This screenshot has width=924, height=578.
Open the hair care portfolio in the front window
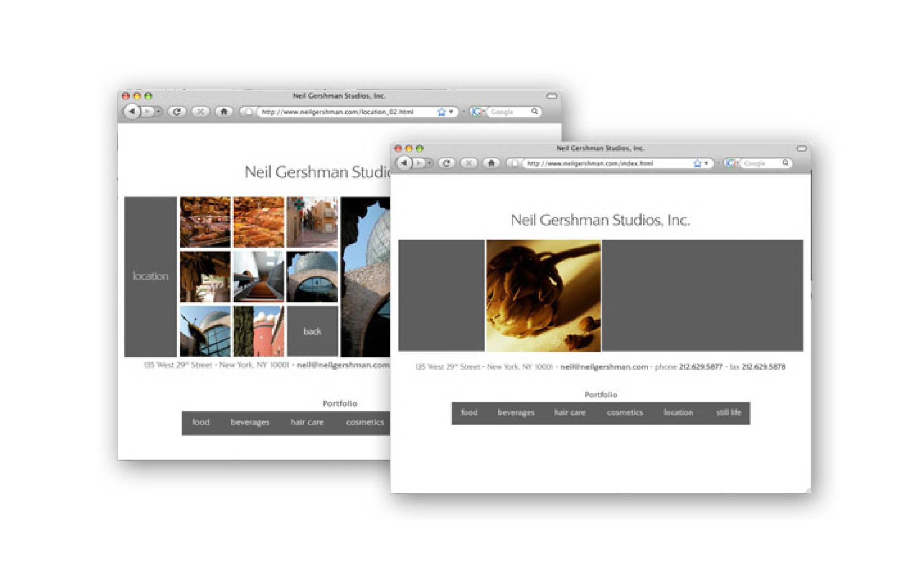pos(570,412)
